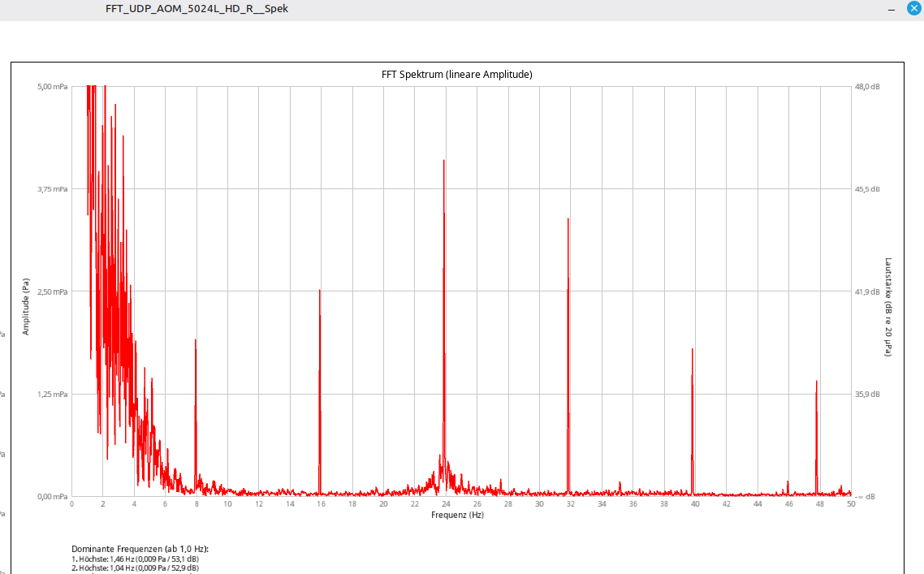924x574 pixels.
Task: Click the '-∞ dB' level tick label
Action: point(865,497)
